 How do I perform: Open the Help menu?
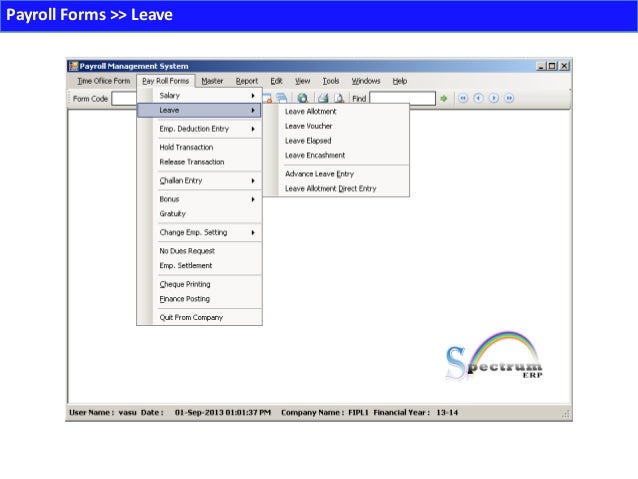click(x=400, y=81)
